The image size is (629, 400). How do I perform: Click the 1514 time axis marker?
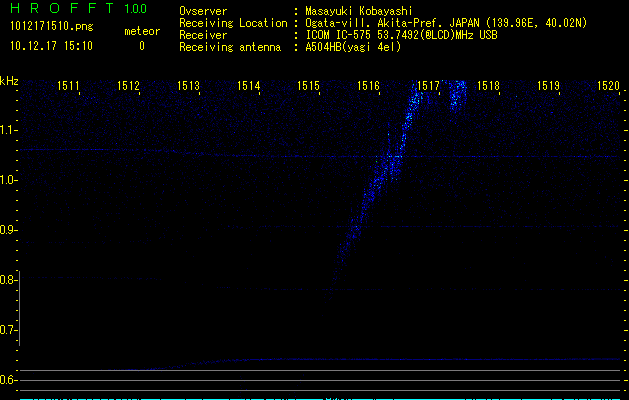click(248, 86)
